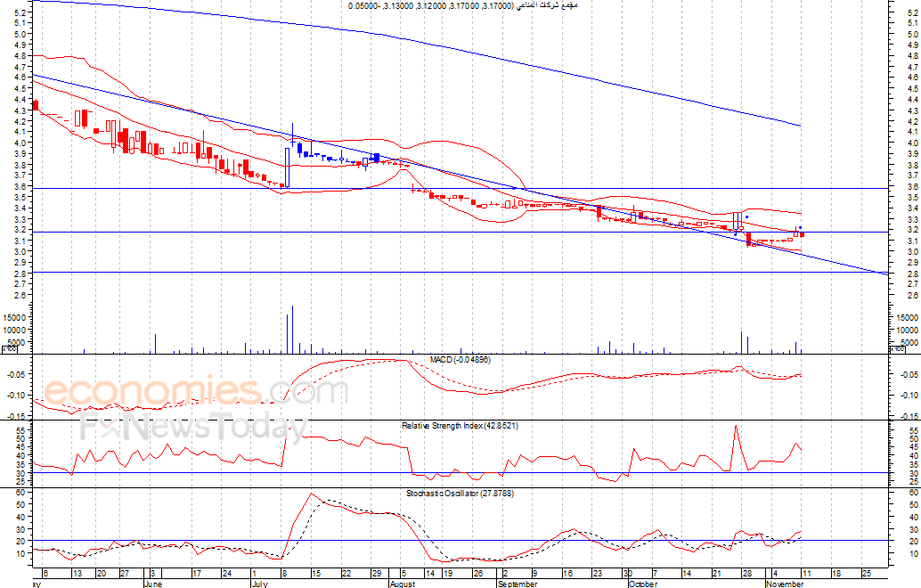Click the '8' date label on time axis
Screen dimensions: 921x588
[x=284, y=574]
